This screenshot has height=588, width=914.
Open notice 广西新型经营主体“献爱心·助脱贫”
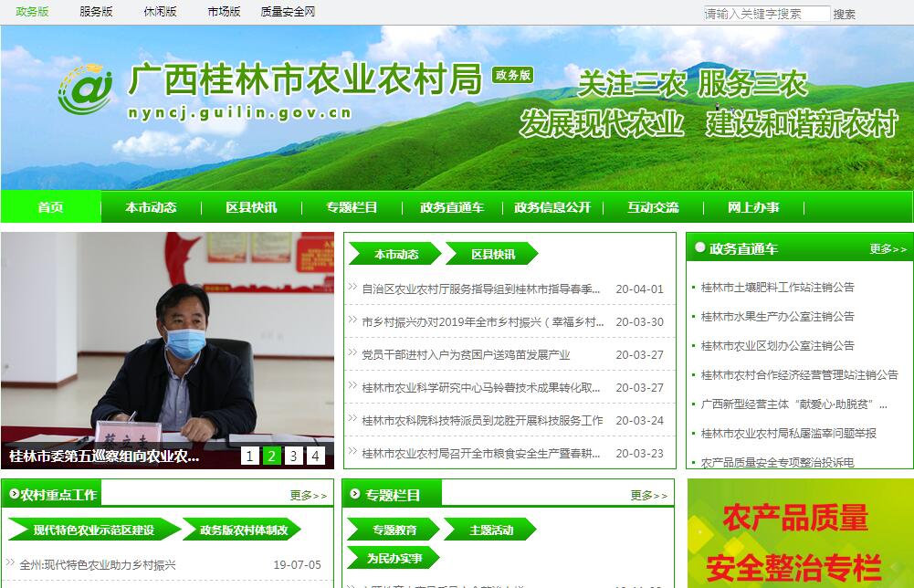pos(793,404)
